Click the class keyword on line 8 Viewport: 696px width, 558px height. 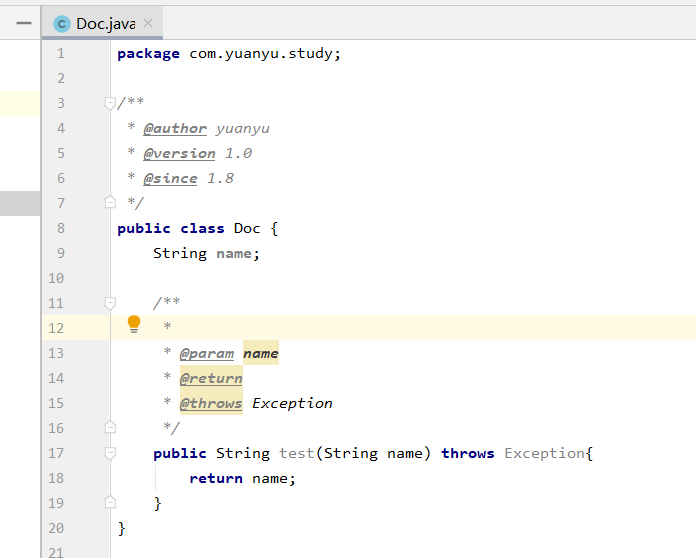[x=202, y=228]
